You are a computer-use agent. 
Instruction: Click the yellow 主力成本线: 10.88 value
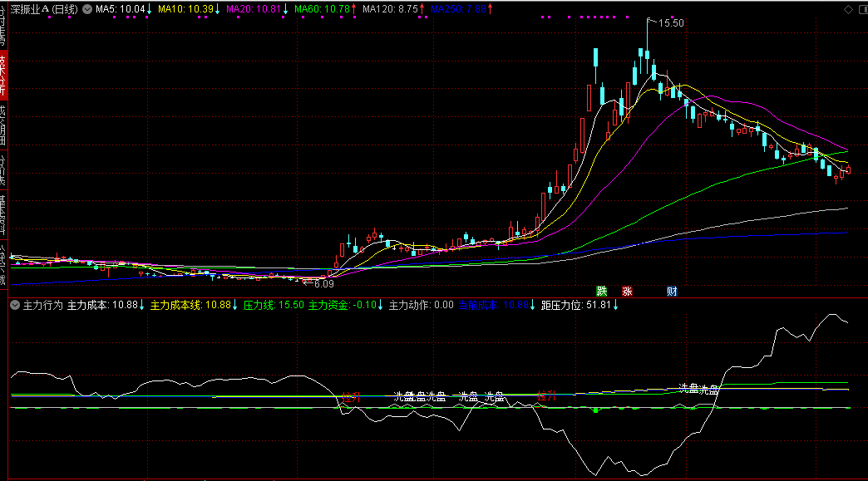pos(190,305)
